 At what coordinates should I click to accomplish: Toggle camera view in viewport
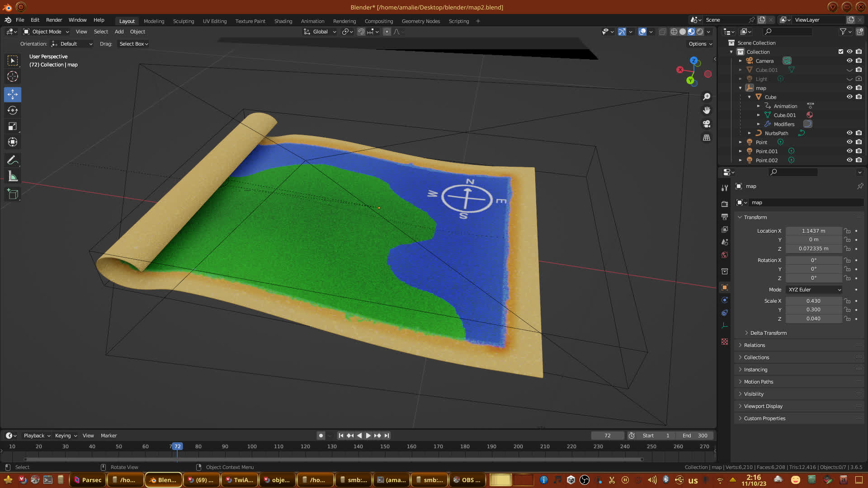pyautogui.click(x=707, y=124)
